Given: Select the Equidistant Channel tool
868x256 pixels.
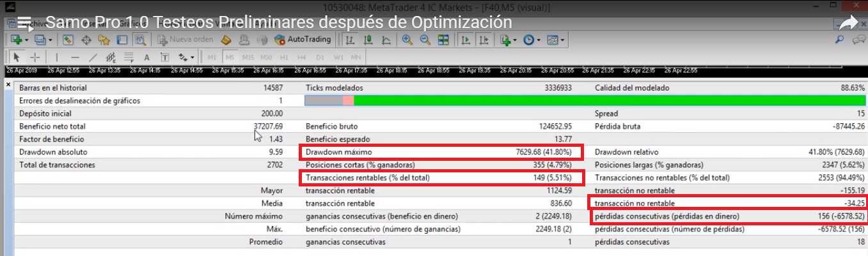Looking at the screenshot, I should [111, 57].
